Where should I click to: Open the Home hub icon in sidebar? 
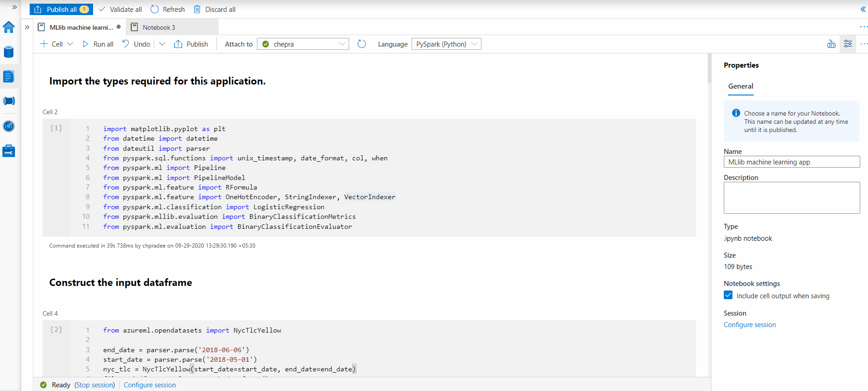click(9, 27)
